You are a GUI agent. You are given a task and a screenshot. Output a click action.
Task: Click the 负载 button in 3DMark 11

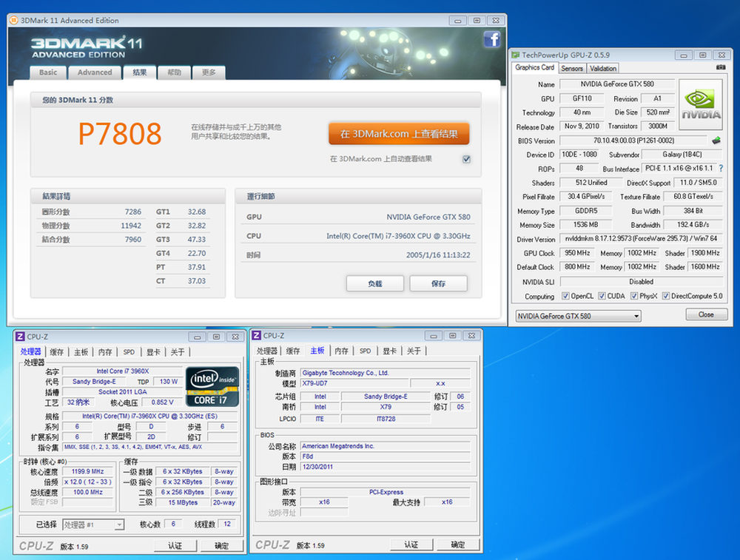375,283
